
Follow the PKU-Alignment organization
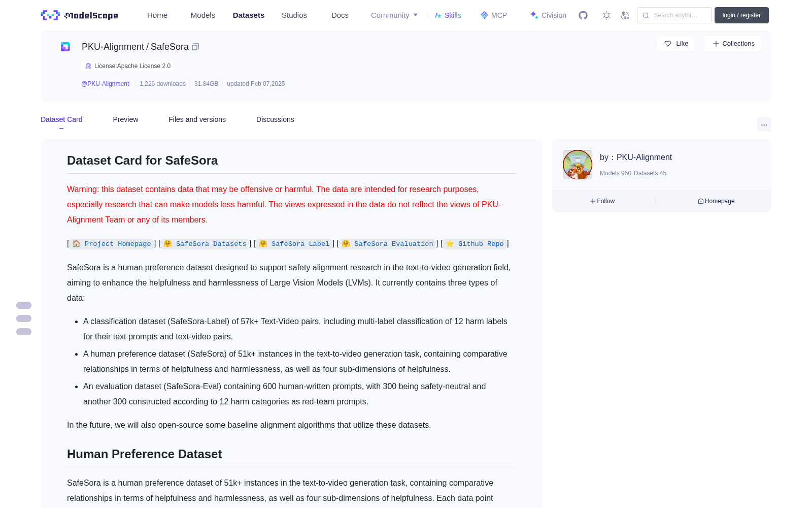[602, 201]
